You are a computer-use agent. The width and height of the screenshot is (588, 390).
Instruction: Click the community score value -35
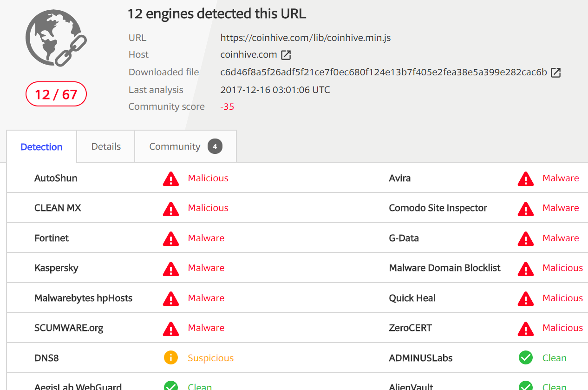click(x=227, y=106)
